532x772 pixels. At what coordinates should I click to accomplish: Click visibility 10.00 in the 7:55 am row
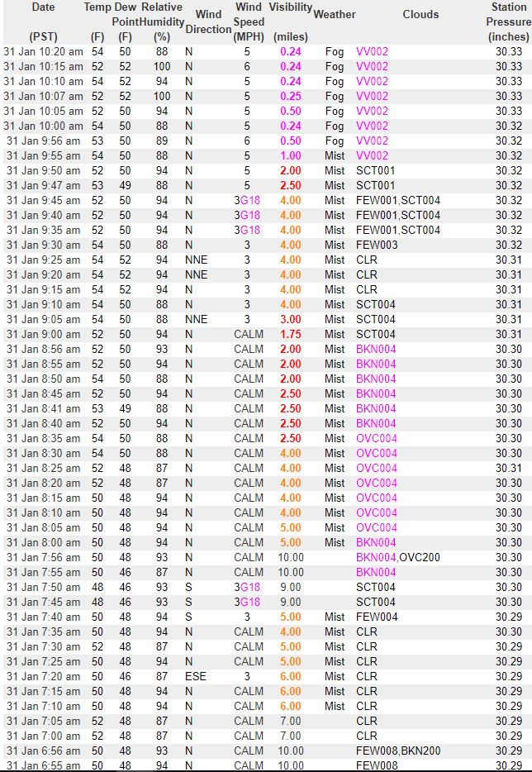(291, 572)
